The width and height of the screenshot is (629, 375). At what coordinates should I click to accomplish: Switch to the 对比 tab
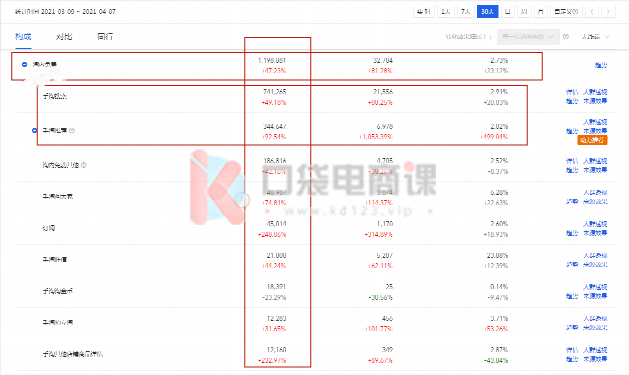pyautogui.click(x=64, y=36)
